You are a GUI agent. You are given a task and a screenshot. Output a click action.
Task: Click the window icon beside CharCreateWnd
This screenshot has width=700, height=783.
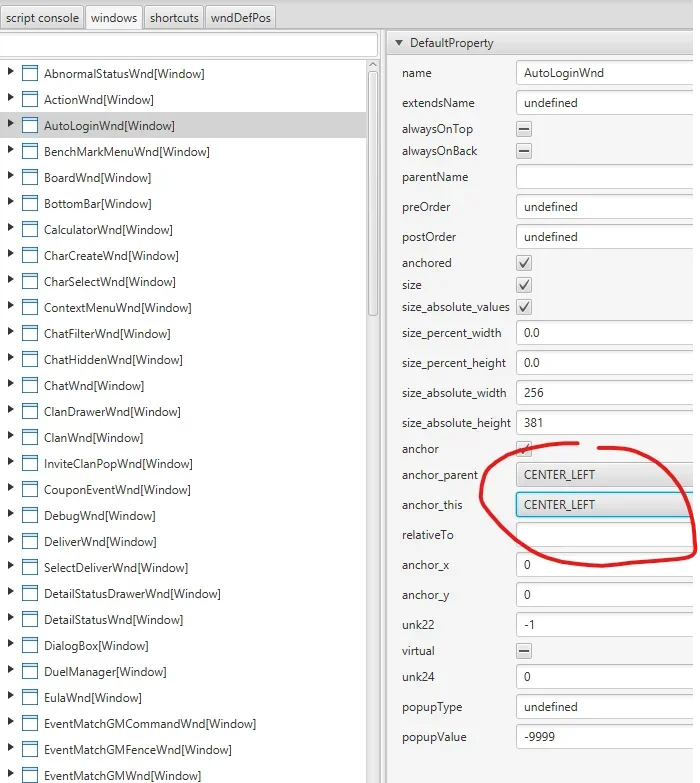pos(30,255)
